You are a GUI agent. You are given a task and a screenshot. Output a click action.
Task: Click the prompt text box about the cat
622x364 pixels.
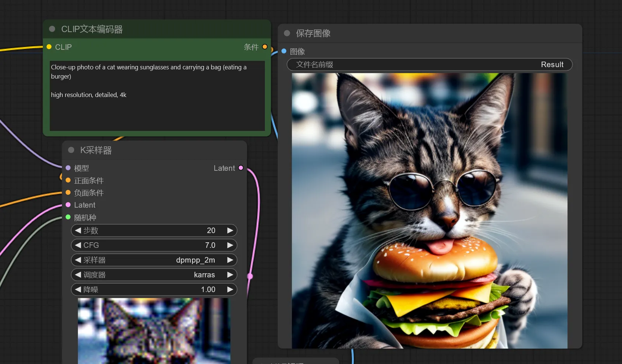(x=157, y=96)
